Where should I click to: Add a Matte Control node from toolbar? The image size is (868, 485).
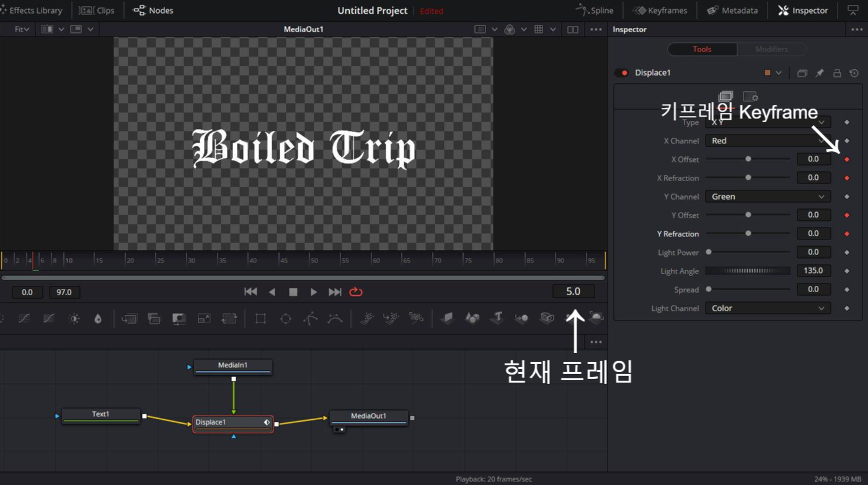(x=179, y=319)
